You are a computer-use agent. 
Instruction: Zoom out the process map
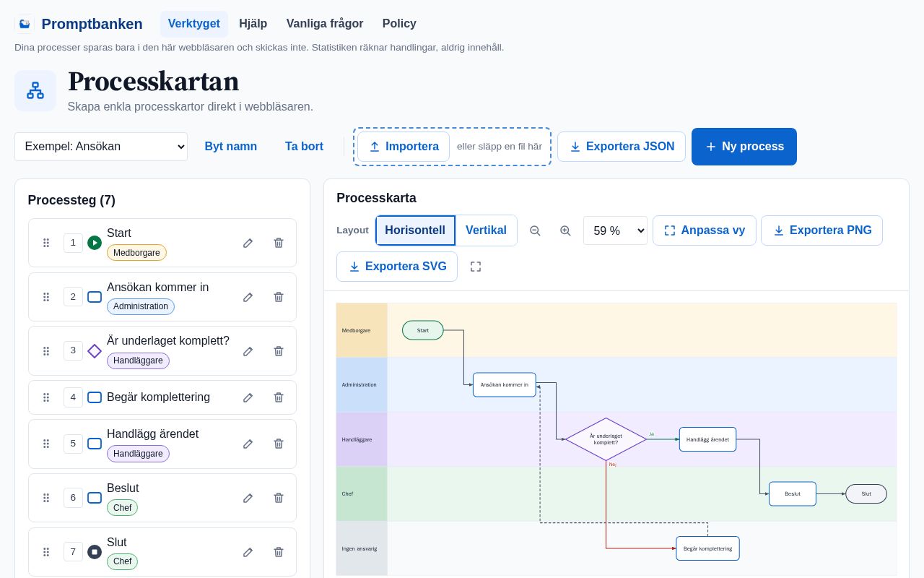(535, 230)
